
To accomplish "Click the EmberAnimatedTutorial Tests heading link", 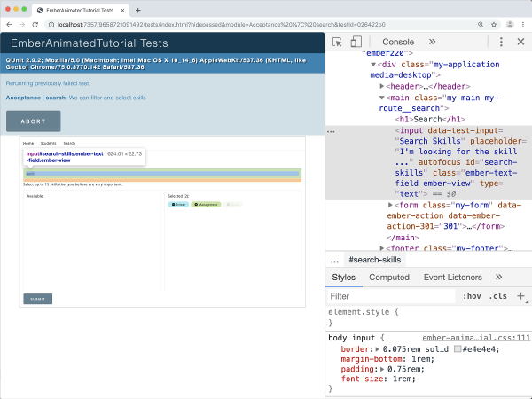I will pos(90,43).
